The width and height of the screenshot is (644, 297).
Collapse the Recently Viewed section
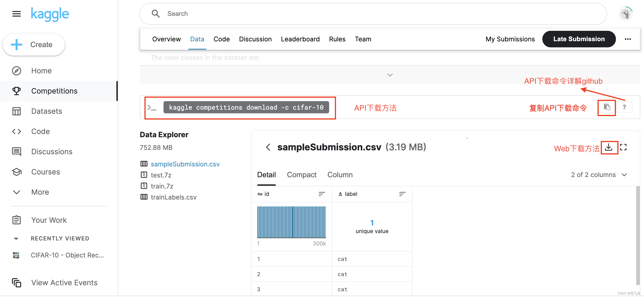(x=16, y=239)
